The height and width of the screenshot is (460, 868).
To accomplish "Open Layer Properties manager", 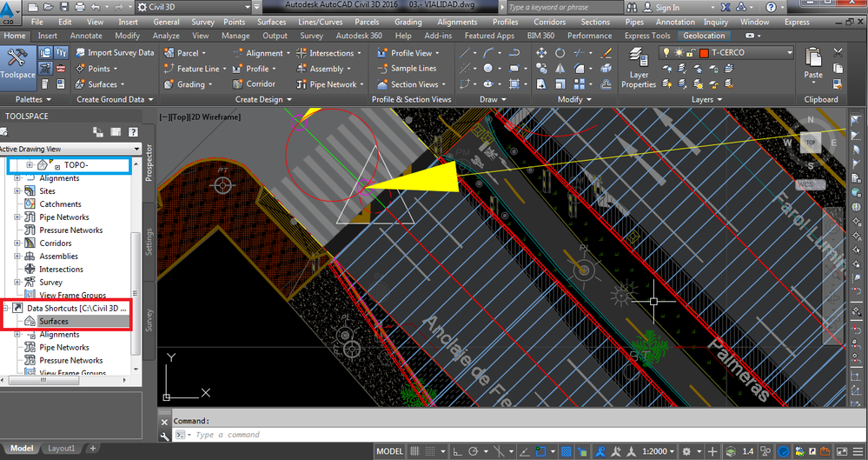I will (x=639, y=68).
